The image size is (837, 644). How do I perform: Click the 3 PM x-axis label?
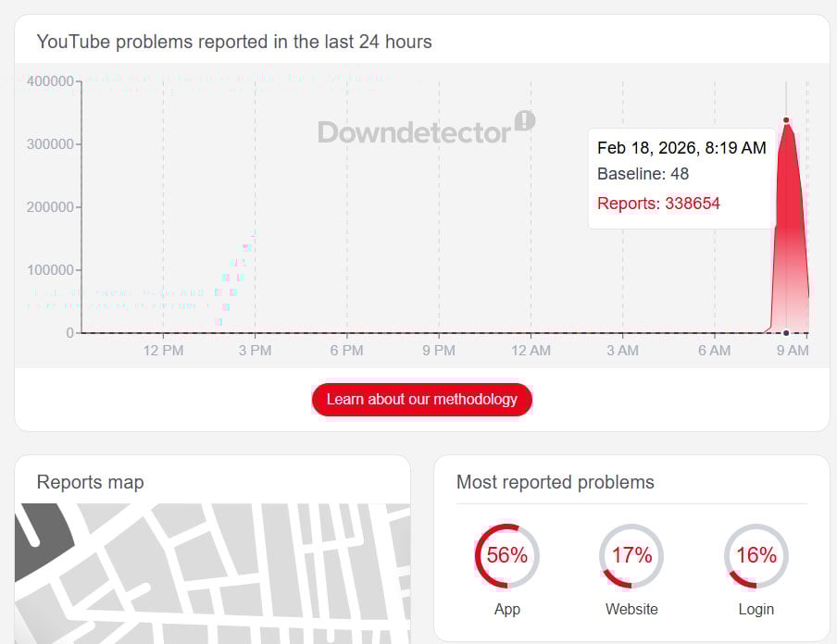[255, 351]
